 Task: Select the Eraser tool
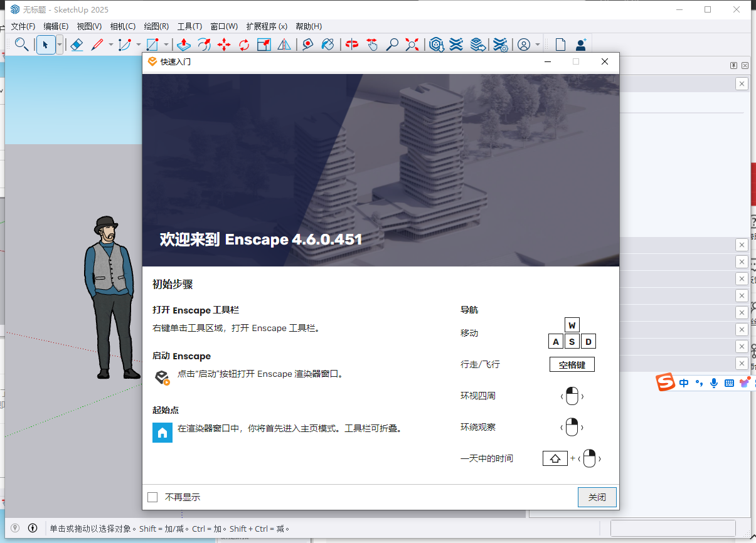tap(76, 45)
